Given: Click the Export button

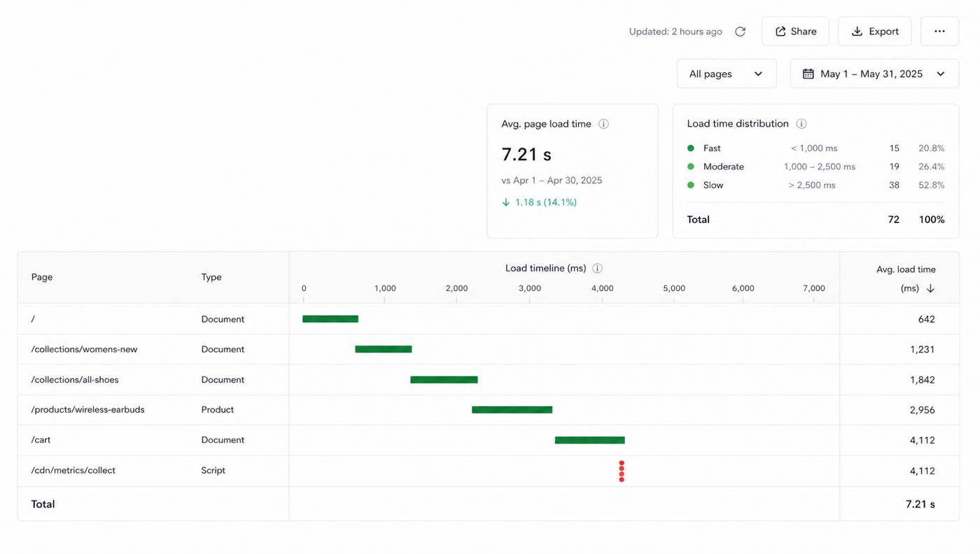Looking at the screenshot, I should pos(875,31).
